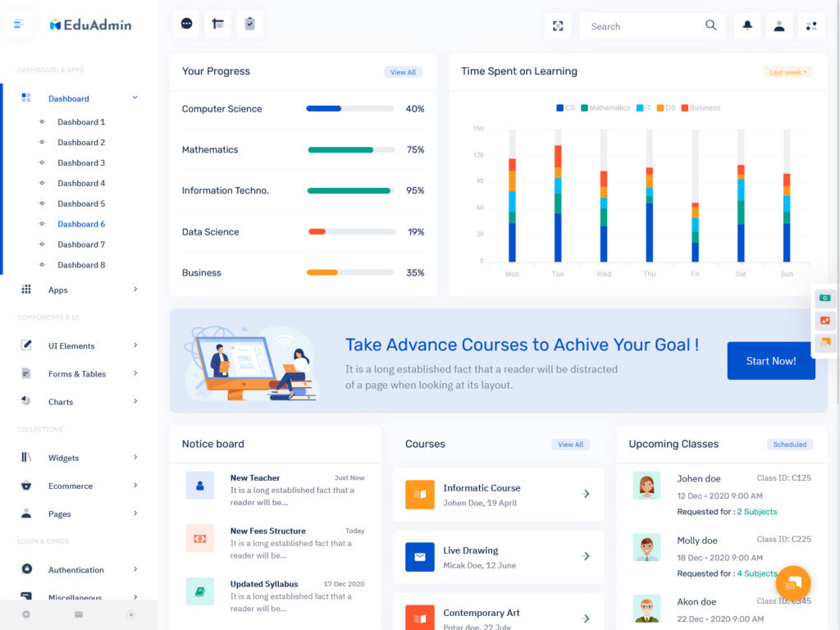
Task: Click the user profile icon in the header
Action: click(x=778, y=25)
